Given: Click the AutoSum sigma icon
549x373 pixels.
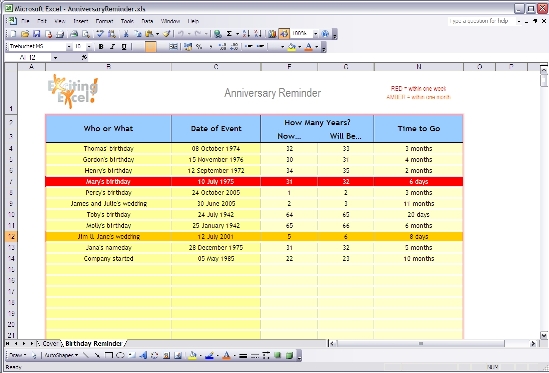Looking at the screenshot, I should coord(229,34).
